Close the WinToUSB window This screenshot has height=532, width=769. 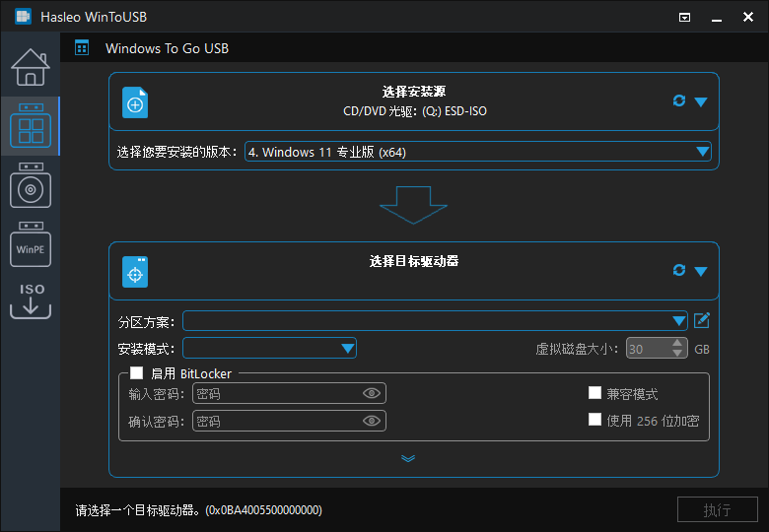(748, 17)
